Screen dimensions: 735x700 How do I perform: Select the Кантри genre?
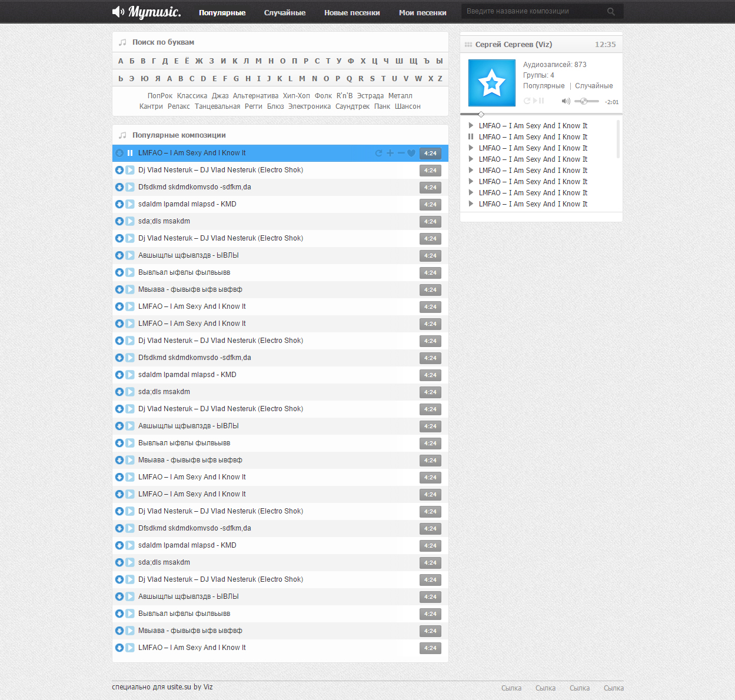[x=151, y=106]
